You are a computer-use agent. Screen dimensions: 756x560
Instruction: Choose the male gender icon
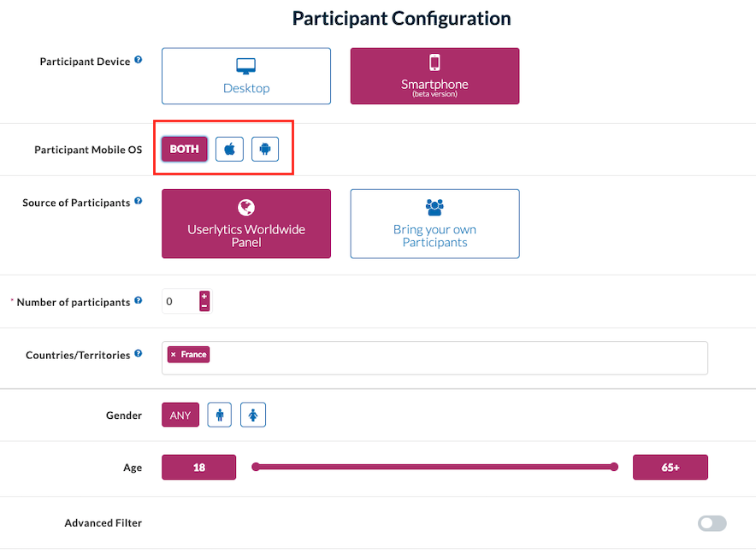coord(221,416)
